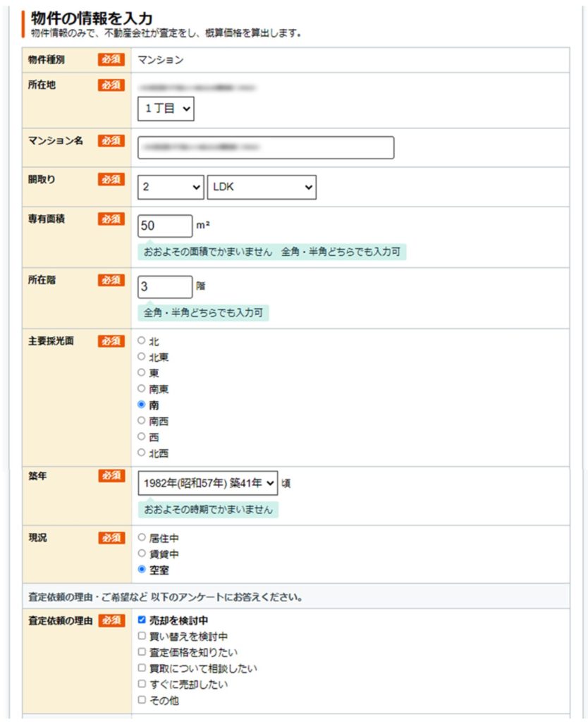Select the 居住中 status radio
This screenshot has height=722, width=588.
point(142,537)
